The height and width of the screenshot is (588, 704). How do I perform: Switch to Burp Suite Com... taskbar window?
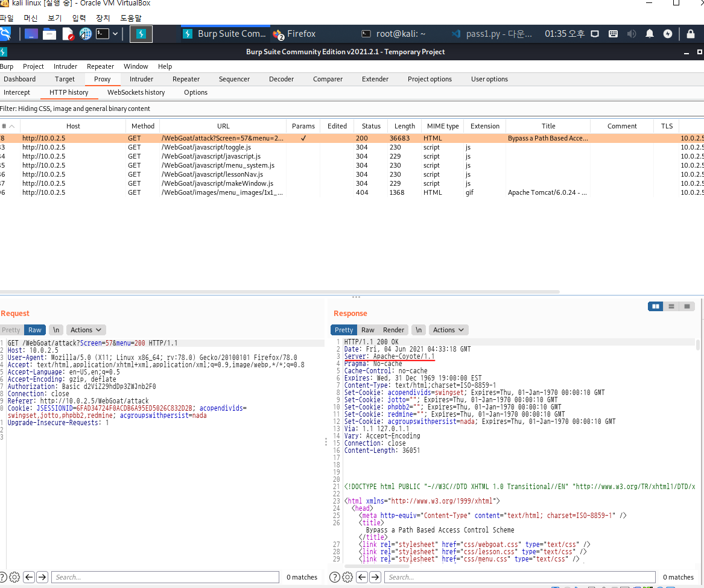[225, 34]
